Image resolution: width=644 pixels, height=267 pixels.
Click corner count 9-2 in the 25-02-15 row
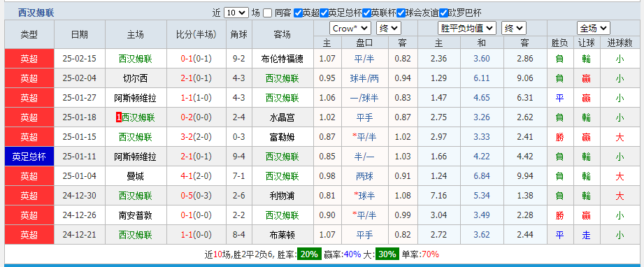238,59
